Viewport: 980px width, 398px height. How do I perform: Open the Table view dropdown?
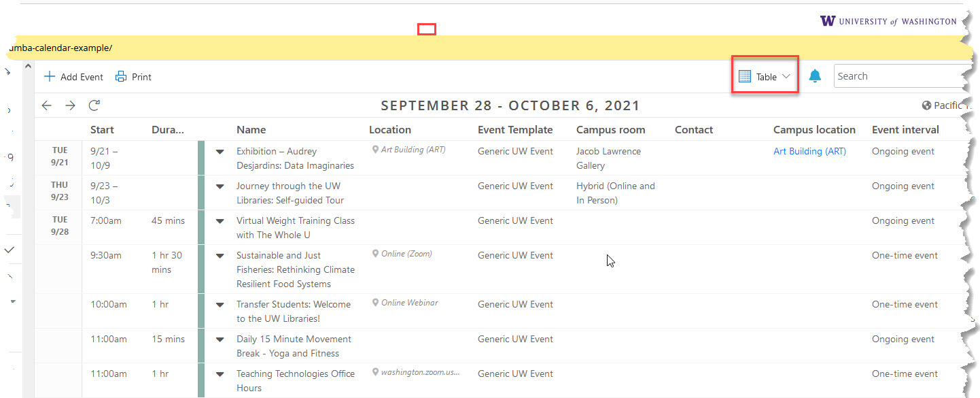click(765, 76)
